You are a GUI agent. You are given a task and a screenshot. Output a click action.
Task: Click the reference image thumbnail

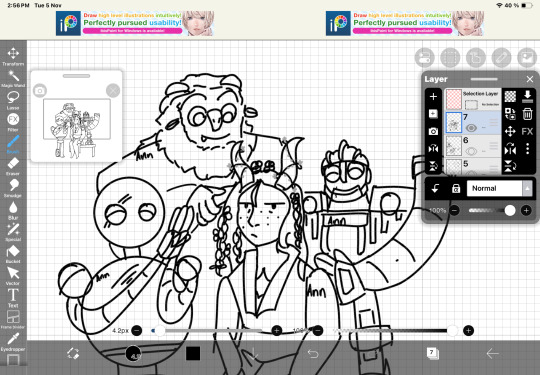pyautogui.click(x=76, y=128)
